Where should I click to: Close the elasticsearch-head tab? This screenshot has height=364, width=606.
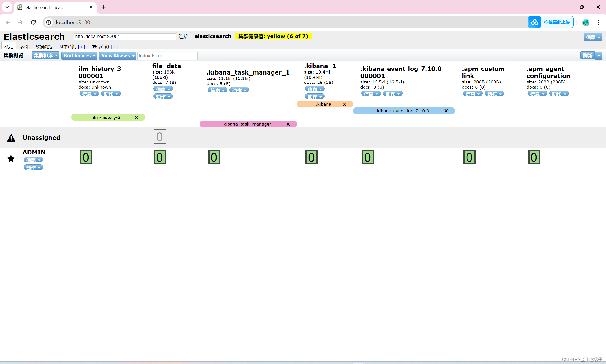(91, 7)
